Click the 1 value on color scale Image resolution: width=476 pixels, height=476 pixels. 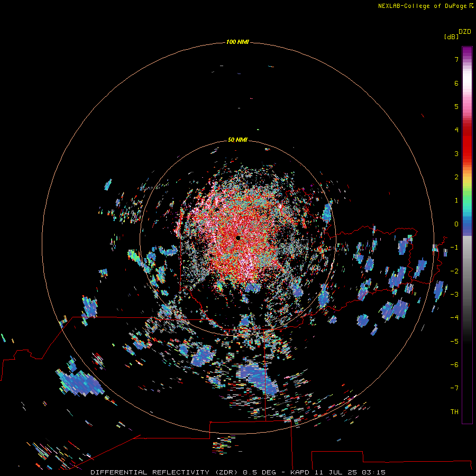456,200
